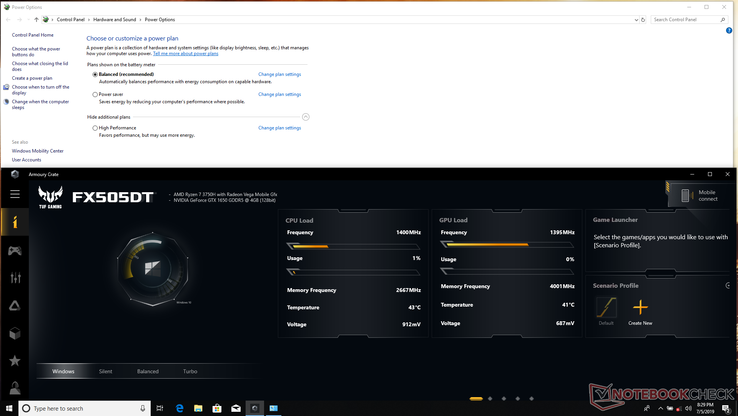
Task: Click the GPU Frequency bar
Action: 507,245
